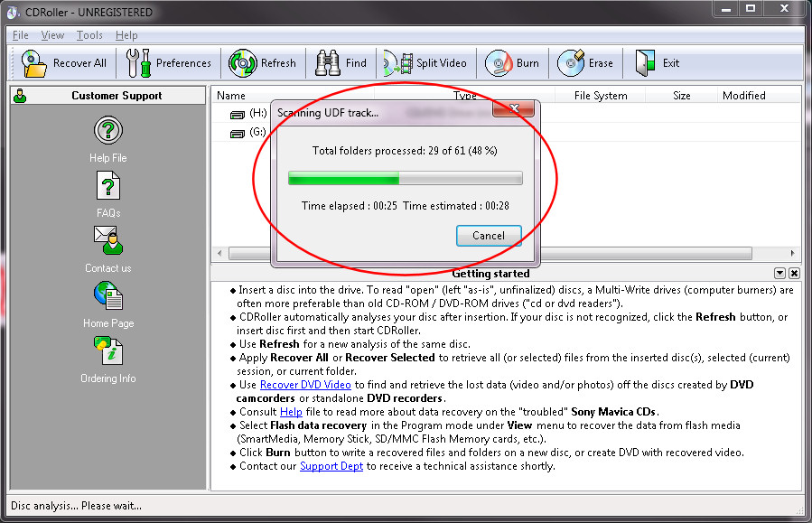The image size is (812, 523).
Task: Select the G: drive icon
Action: (238, 134)
